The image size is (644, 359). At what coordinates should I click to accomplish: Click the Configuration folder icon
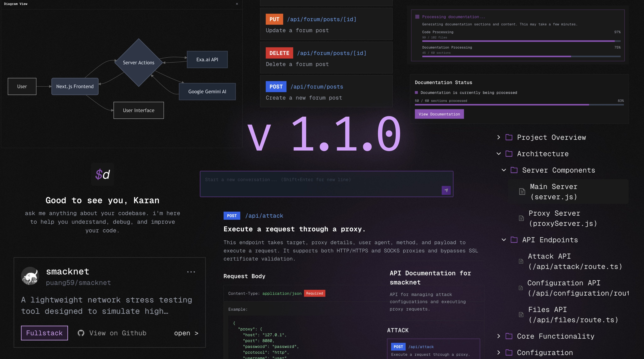point(509,353)
